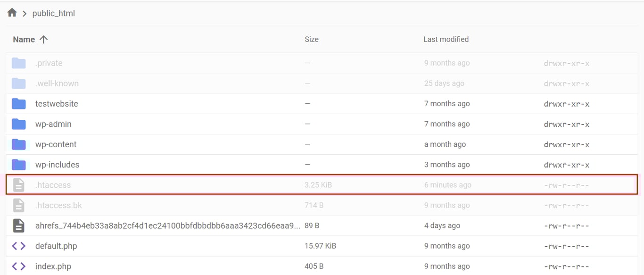
Task: Click the file icon beside .htaccess
Action: (18, 184)
